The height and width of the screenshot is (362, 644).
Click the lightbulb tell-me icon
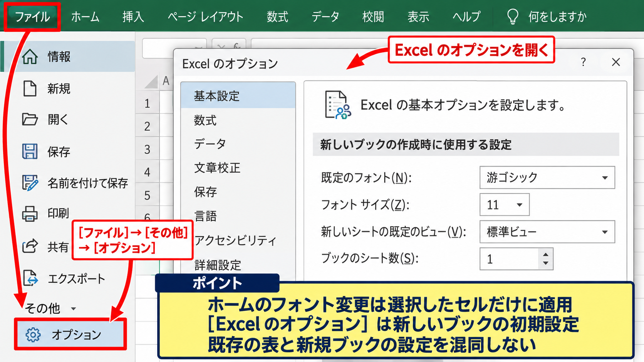pos(512,17)
